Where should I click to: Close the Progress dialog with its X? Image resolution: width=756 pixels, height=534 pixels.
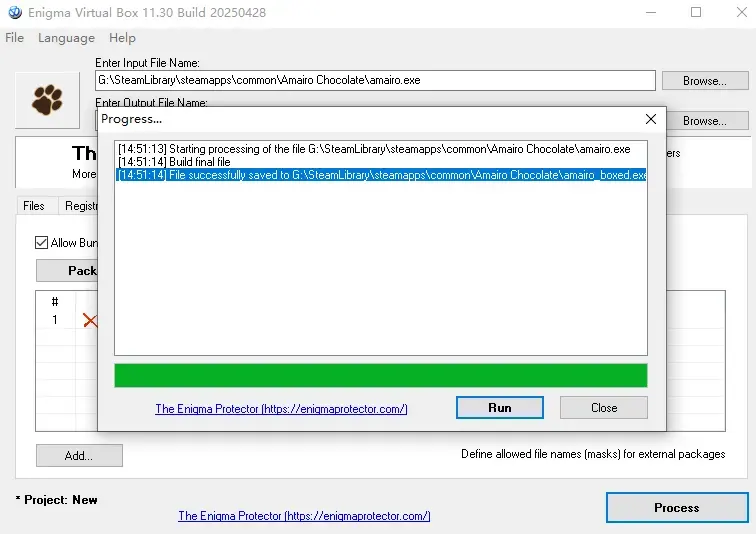pos(650,119)
